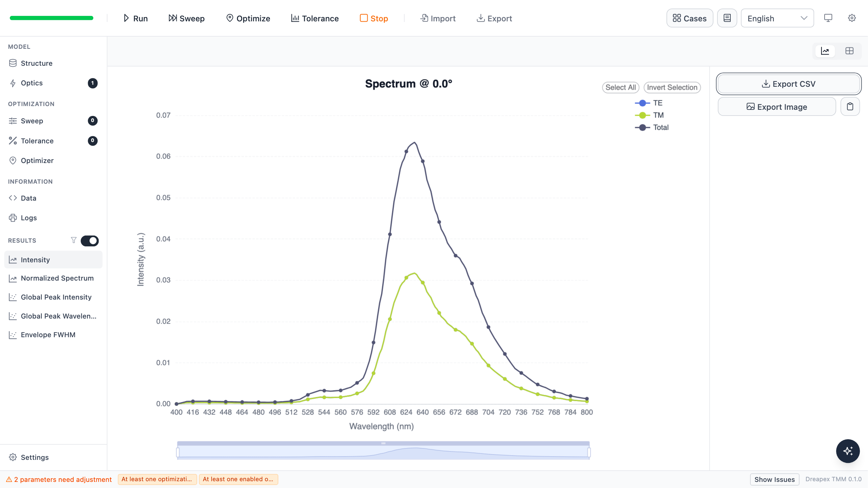Screen dimensions: 868x488
Task: Switch to table grid view icon
Action: (849, 51)
